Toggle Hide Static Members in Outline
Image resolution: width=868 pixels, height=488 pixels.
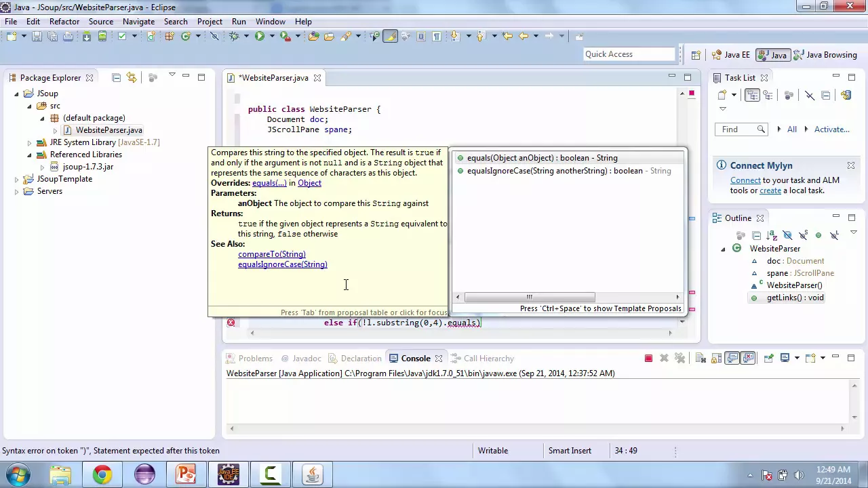(x=804, y=235)
